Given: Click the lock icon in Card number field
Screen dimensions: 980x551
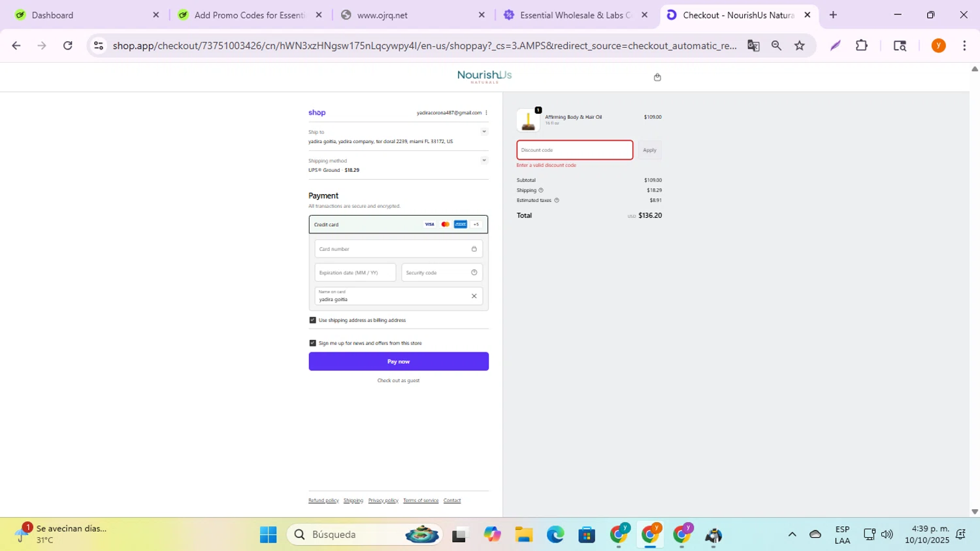Looking at the screenshot, I should tap(474, 249).
